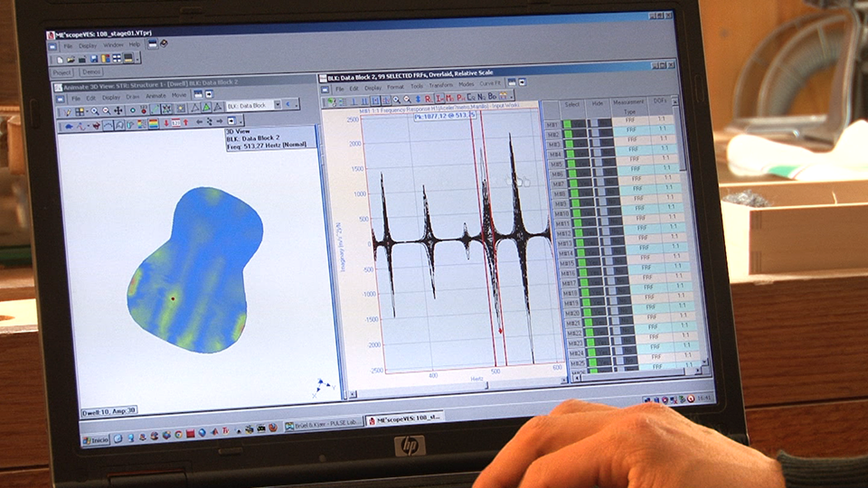Click the blue vertical arrows scaling icon
The width and height of the screenshot is (868, 488).
[418, 99]
